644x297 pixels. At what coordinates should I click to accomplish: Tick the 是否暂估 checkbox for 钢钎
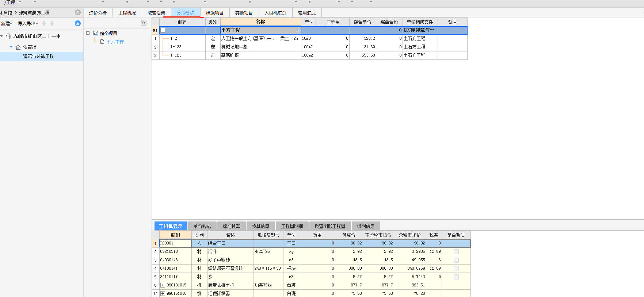click(456, 252)
